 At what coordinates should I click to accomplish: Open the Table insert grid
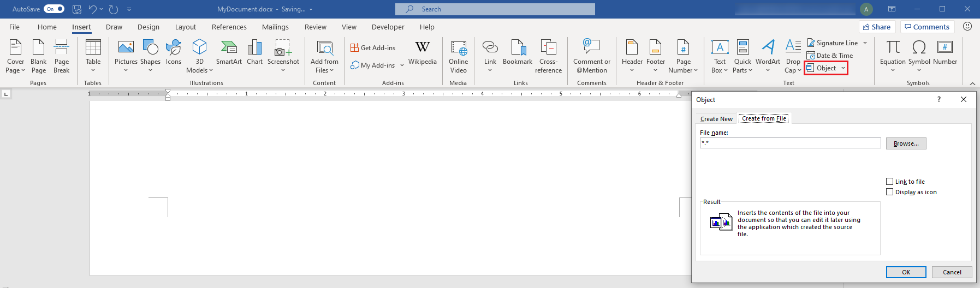pyautogui.click(x=93, y=56)
